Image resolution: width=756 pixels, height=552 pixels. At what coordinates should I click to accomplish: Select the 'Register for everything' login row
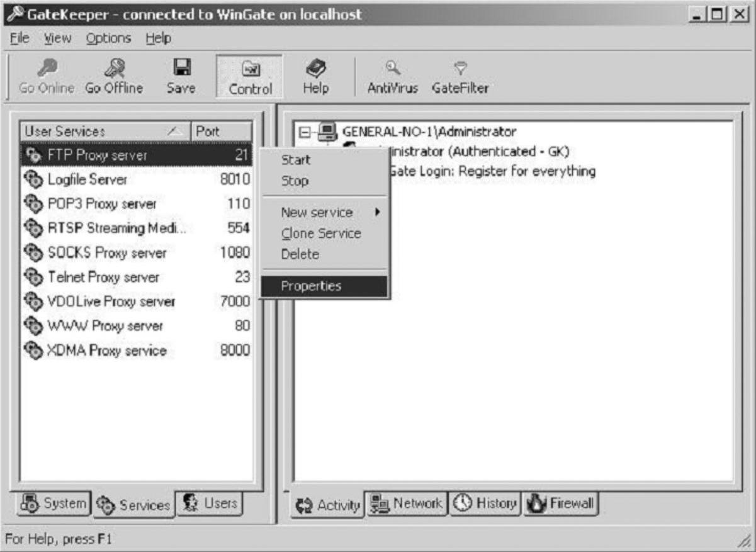coord(492,171)
